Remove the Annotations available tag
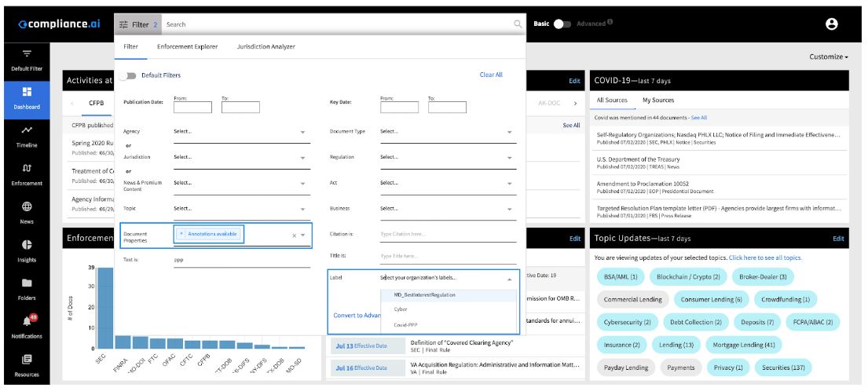868x391 pixels. [x=181, y=235]
